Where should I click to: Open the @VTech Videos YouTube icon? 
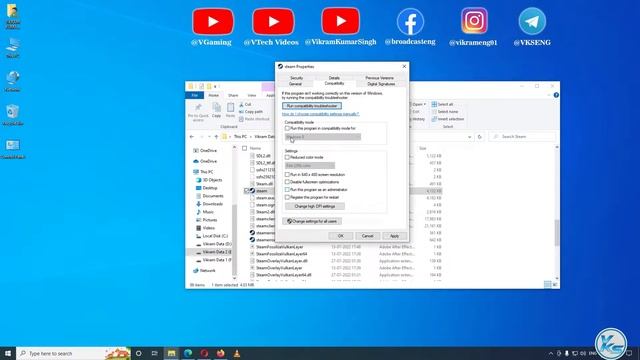[273, 22]
